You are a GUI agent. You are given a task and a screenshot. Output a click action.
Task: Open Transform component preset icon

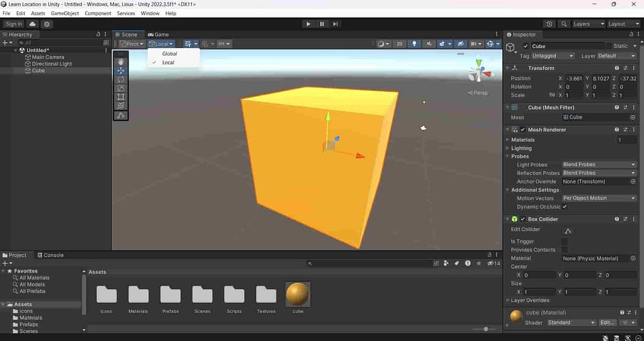[625, 68]
